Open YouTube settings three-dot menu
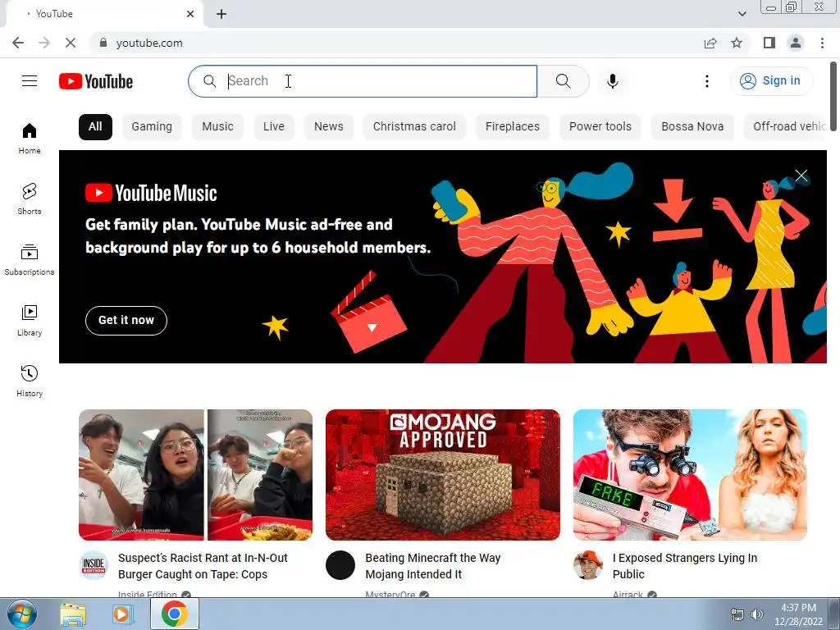Image resolution: width=840 pixels, height=630 pixels. [x=706, y=81]
